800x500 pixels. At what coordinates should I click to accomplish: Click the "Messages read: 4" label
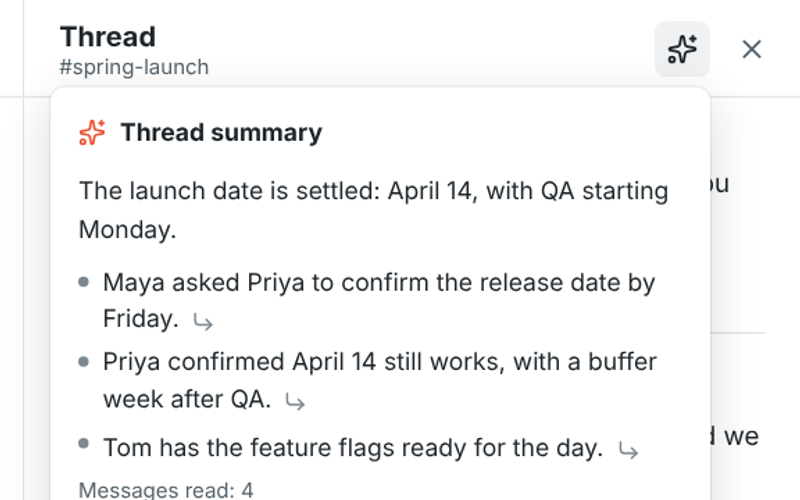pyautogui.click(x=166, y=490)
